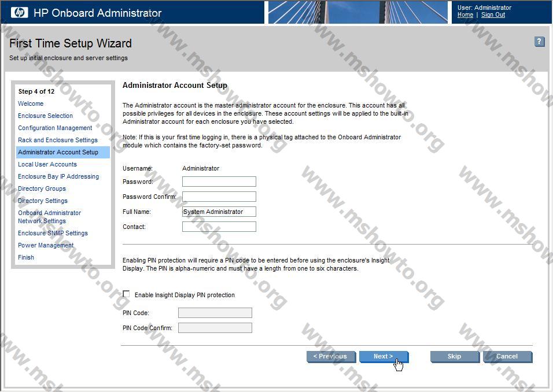The height and width of the screenshot is (392, 553).
Task: Open Enclosure SNMP Settings step
Action: pyautogui.click(x=53, y=233)
